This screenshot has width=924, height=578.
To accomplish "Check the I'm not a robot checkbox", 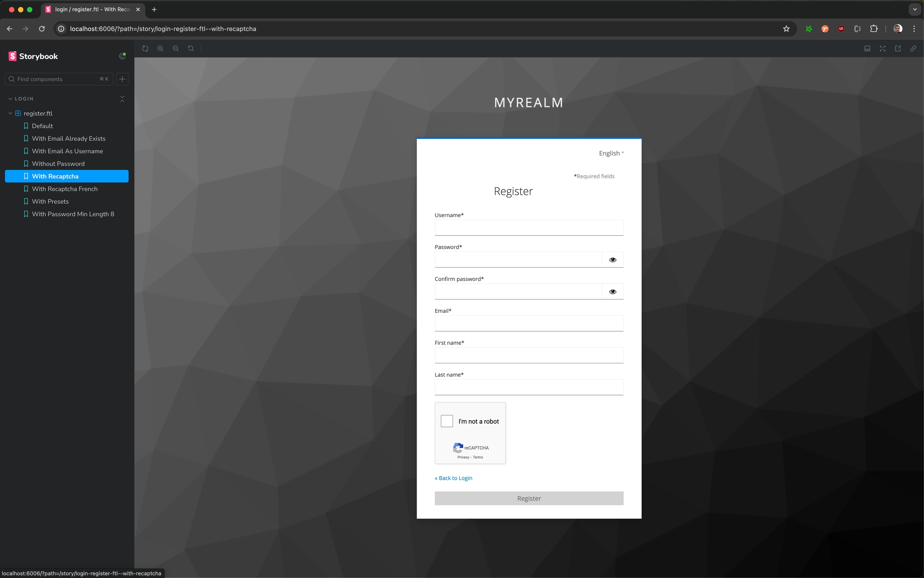I will 447,421.
